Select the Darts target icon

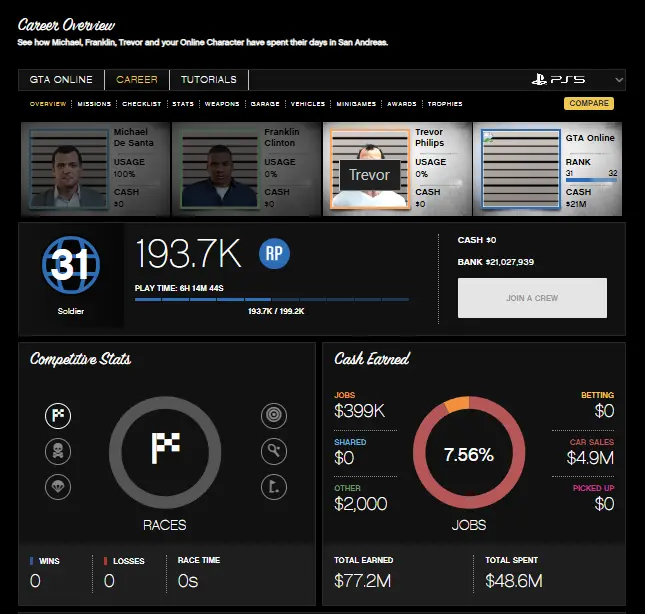(x=273, y=416)
